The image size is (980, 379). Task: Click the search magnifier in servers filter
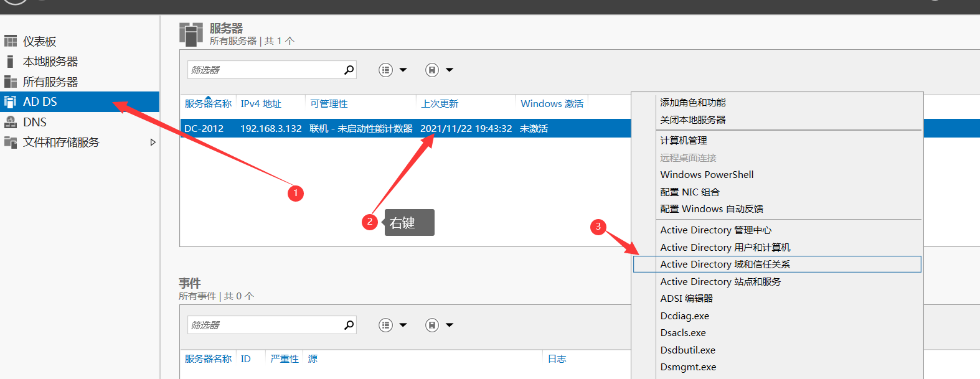(349, 70)
